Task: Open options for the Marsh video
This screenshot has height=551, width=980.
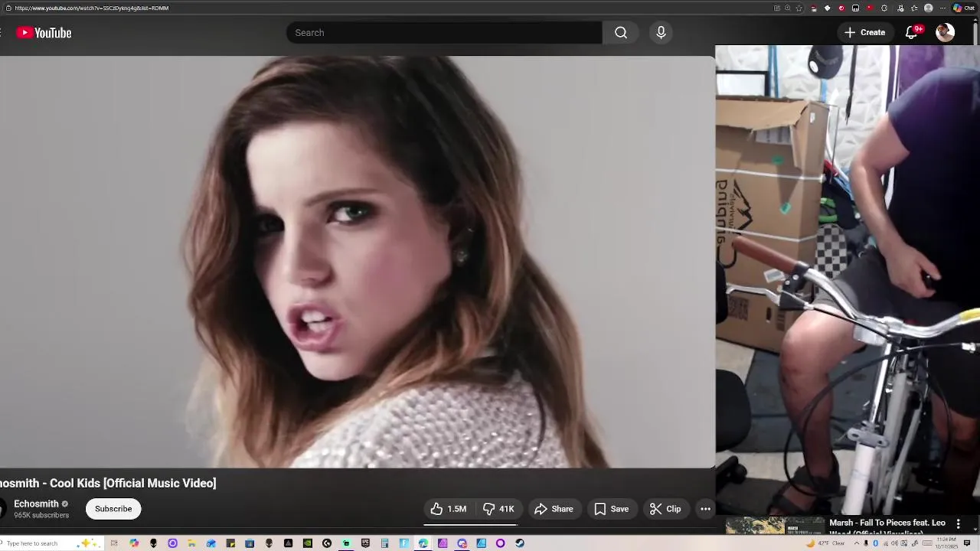Action: [958, 524]
